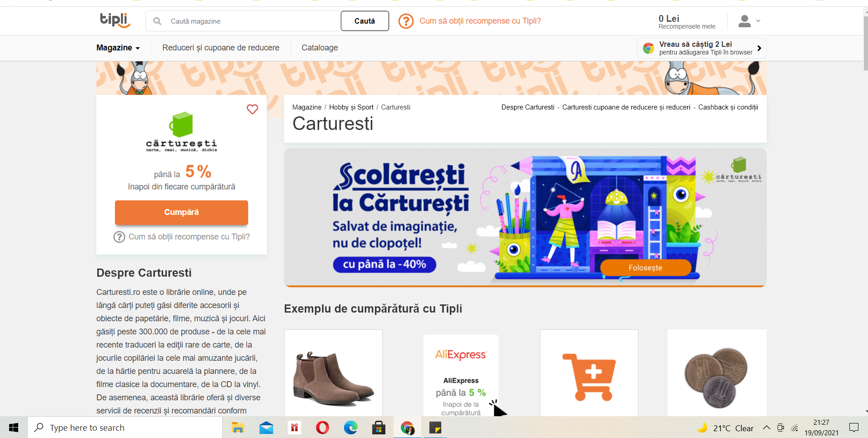
Task: Click the Școlărești la Cărturești banner headline
Action: pyautogui.click(x=400, y=189)
